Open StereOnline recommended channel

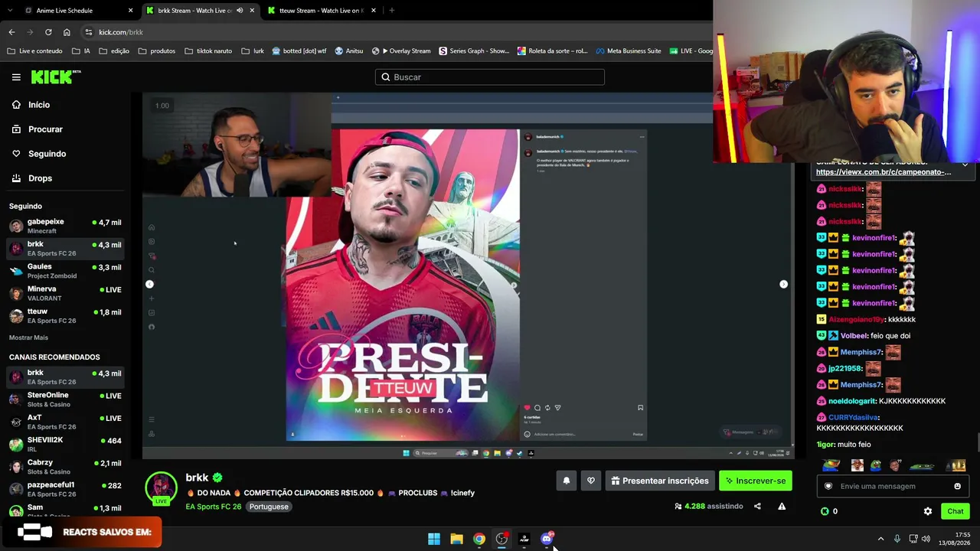tap(65, 399)
